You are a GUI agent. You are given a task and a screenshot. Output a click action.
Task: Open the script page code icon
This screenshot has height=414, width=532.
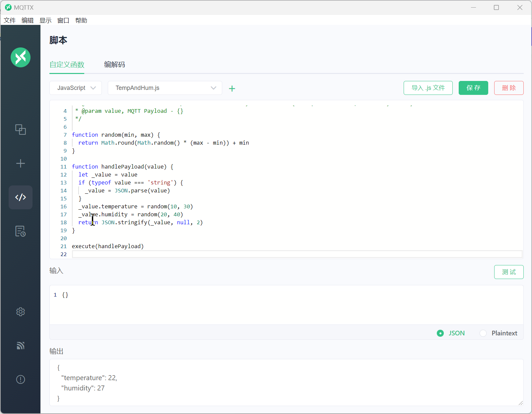click(21, 197)
